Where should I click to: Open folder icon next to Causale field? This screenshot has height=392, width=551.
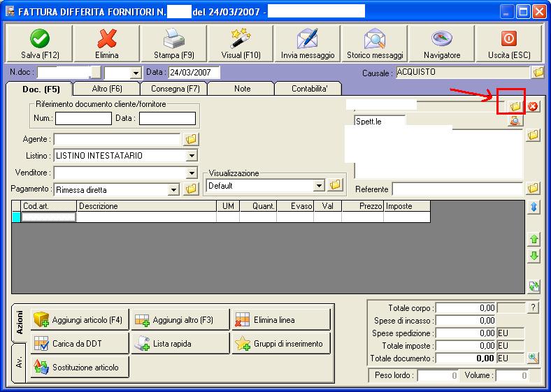click(x=538, y=73)
